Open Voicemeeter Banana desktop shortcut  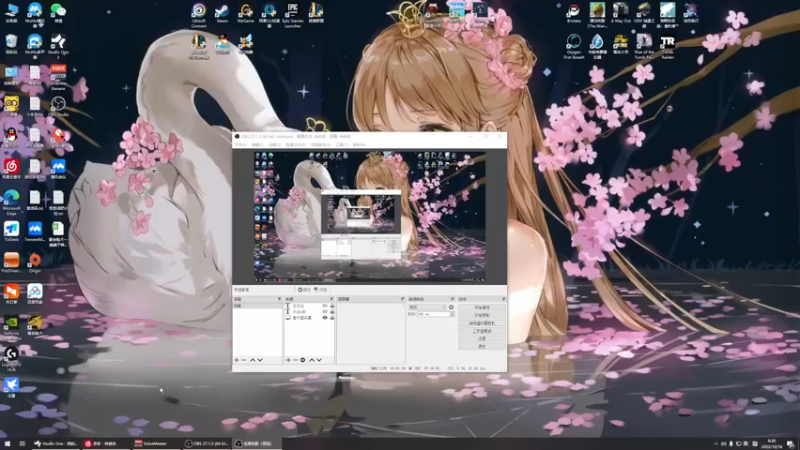click(x=58, y=78)
